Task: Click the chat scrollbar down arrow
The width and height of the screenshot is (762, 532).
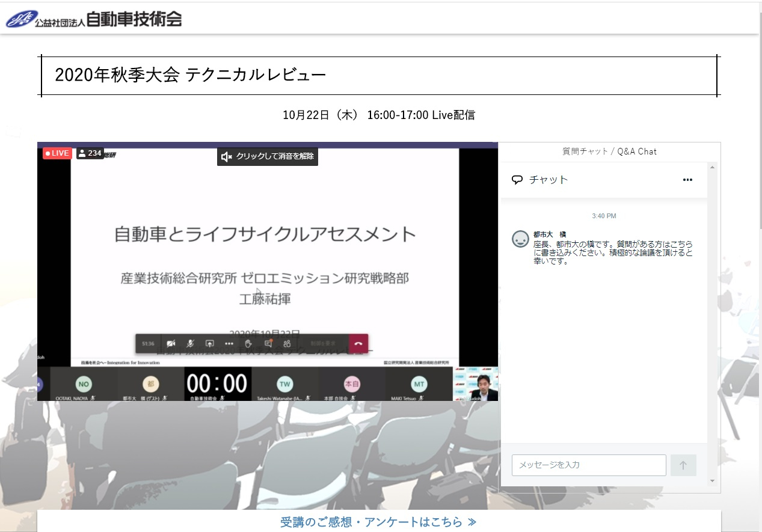Action: 713,480
